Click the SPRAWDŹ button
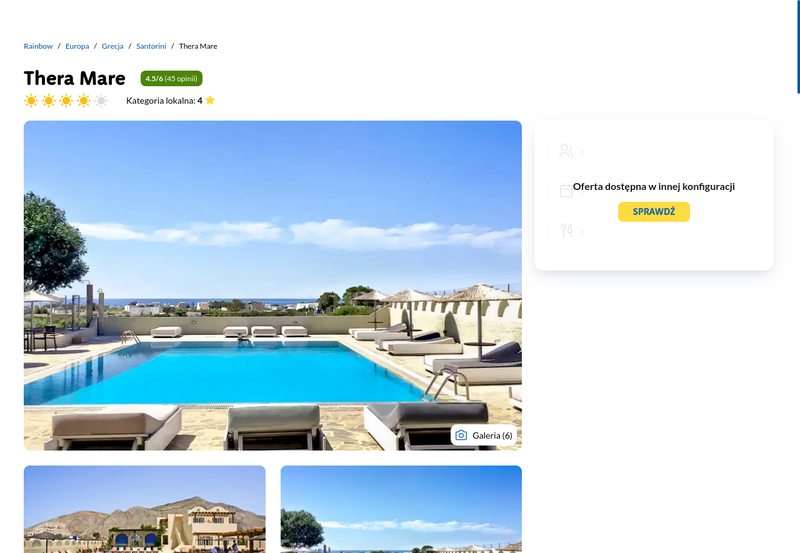 click(654, 212)
